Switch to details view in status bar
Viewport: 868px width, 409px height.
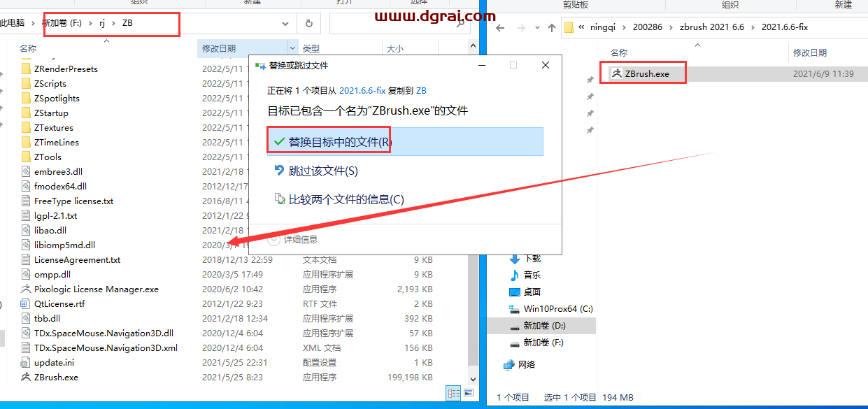453,393
